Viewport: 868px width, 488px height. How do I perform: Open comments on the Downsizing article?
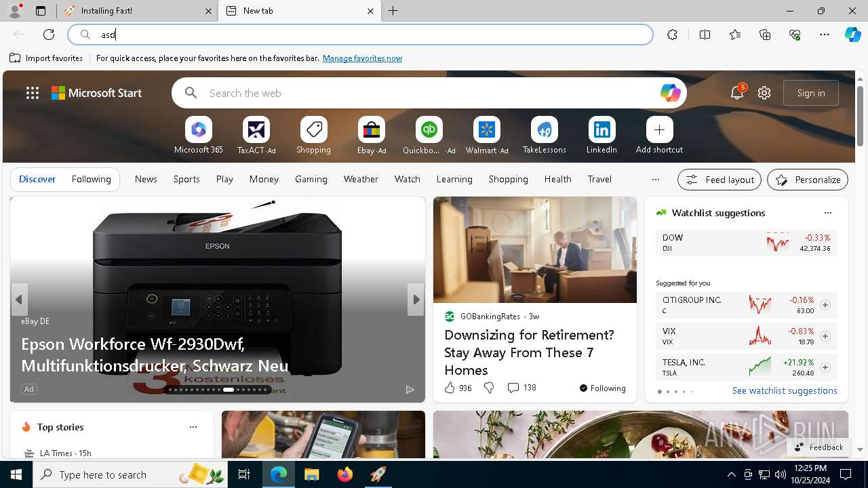(x=521, y=388)
